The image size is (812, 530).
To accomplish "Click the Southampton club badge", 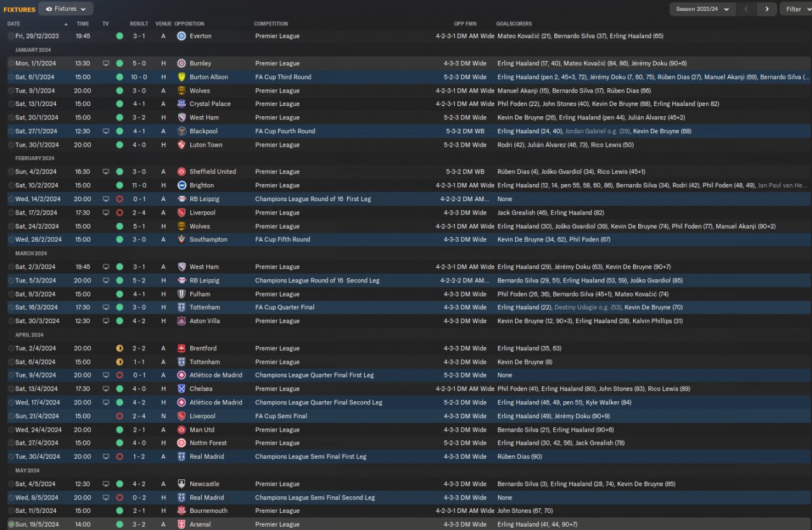I will click(181, 240).
